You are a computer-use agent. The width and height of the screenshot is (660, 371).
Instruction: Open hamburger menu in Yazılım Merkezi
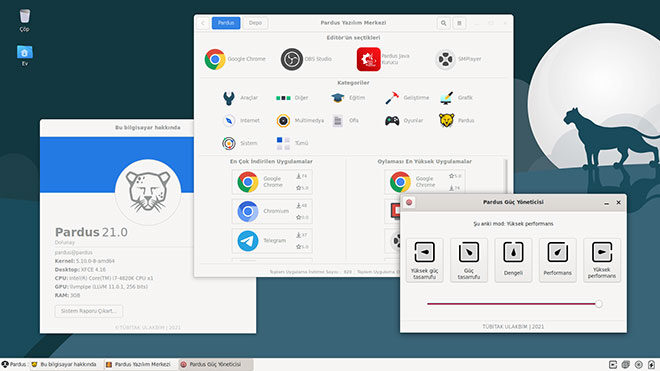[459, 23]
